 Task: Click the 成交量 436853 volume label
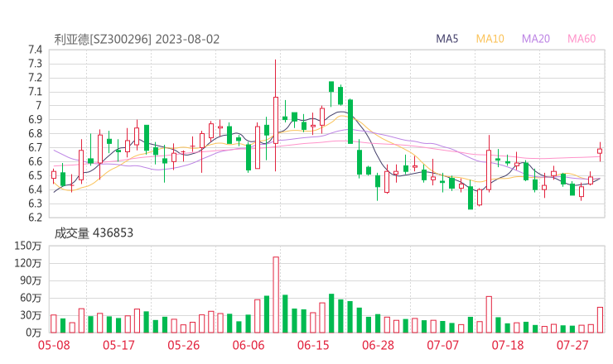point(94,233)
